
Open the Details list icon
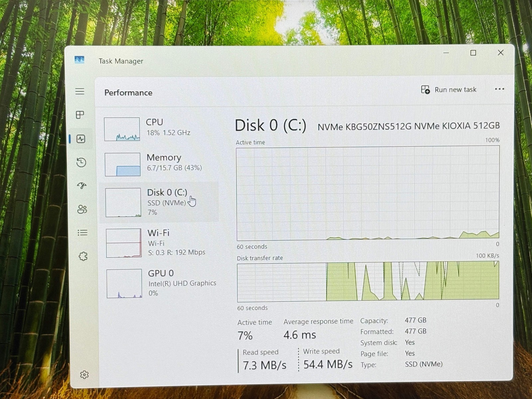tap(82, 233)
